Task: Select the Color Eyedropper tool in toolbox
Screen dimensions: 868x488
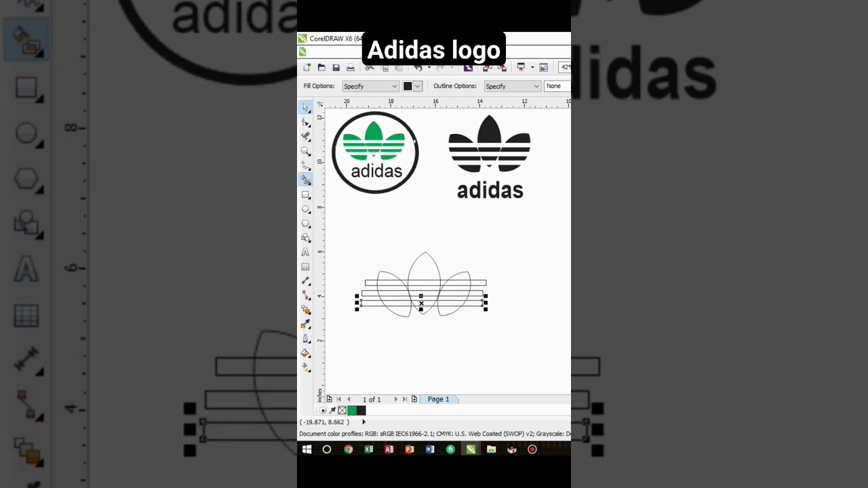Action: pos(305,324)
